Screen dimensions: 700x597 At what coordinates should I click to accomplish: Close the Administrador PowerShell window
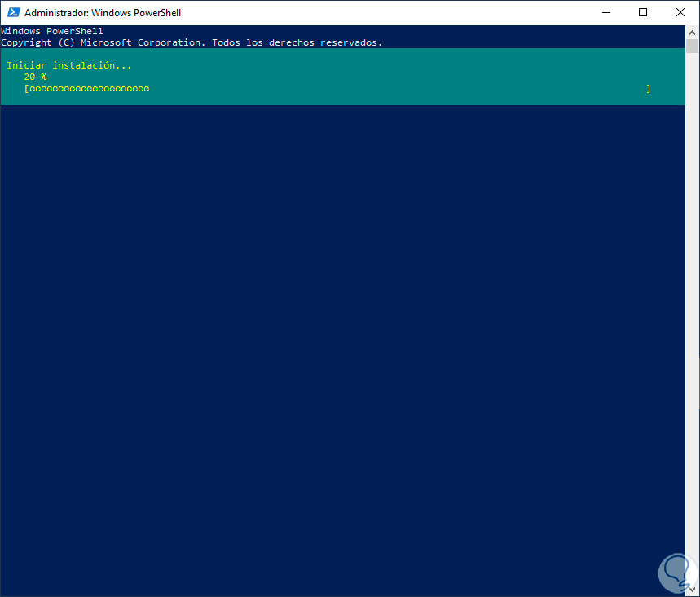680,12
